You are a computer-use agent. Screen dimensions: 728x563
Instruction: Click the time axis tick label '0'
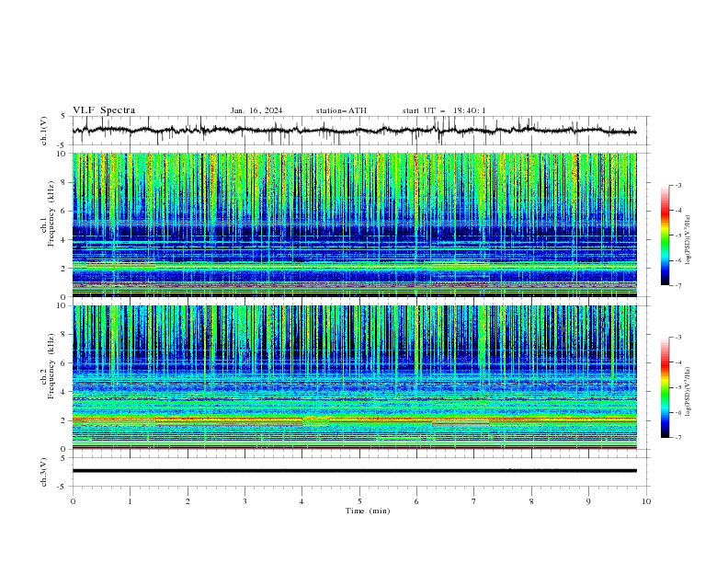coord(73,501)
